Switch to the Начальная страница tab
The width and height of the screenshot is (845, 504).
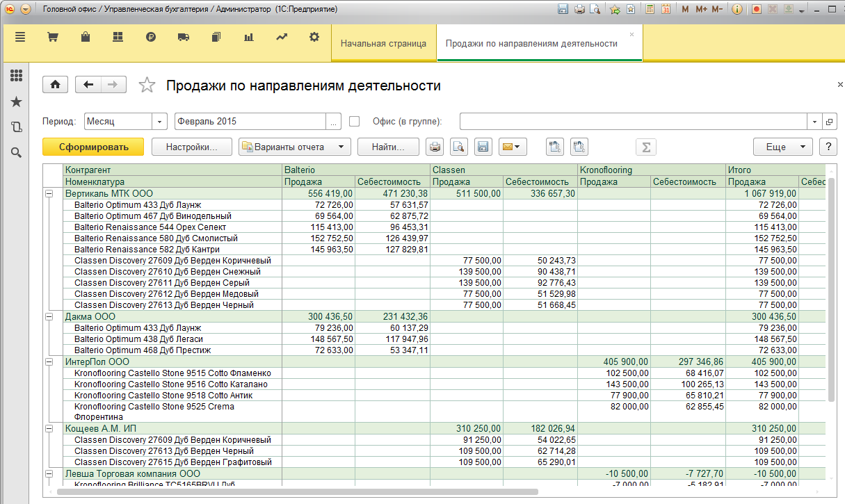[x=383, y=43]
